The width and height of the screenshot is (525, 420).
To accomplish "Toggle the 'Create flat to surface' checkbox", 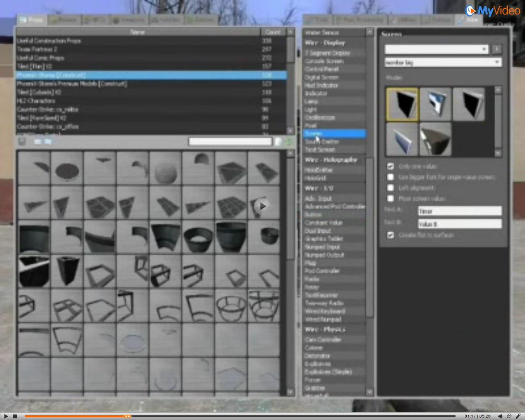I will coord(390,235).
